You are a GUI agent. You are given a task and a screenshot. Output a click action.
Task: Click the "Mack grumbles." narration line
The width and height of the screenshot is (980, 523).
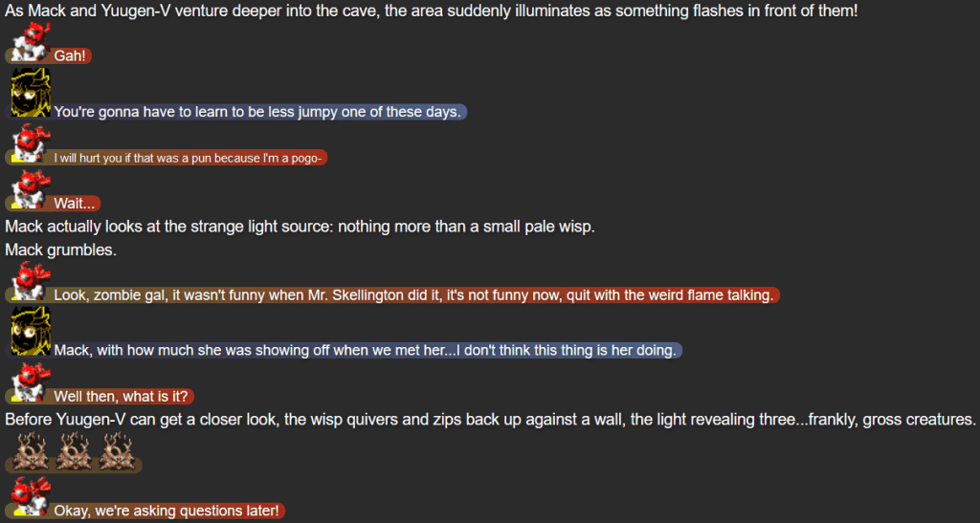[60, 251]
